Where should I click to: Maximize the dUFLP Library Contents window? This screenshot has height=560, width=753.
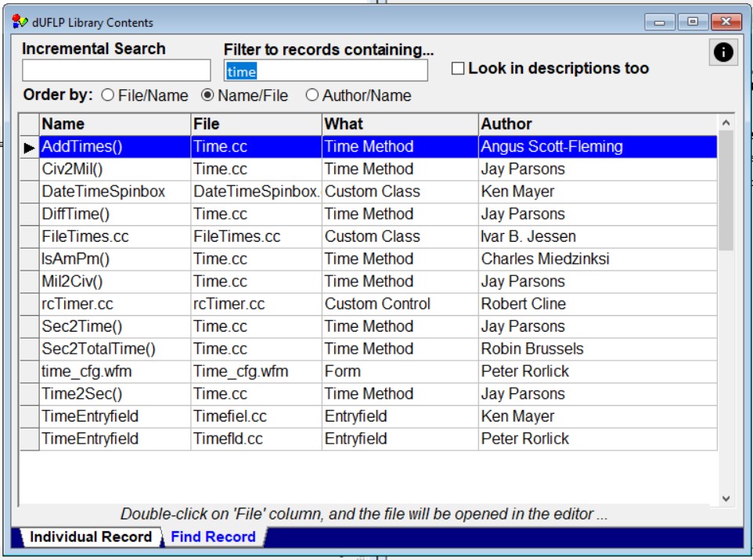tap(693, 22)
